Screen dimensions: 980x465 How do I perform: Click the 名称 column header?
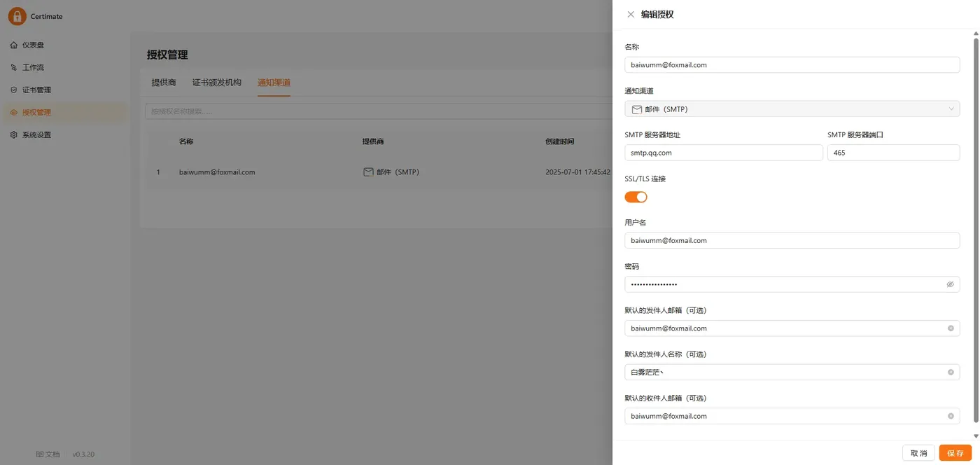pyautogui.click(x=186, y=141)
